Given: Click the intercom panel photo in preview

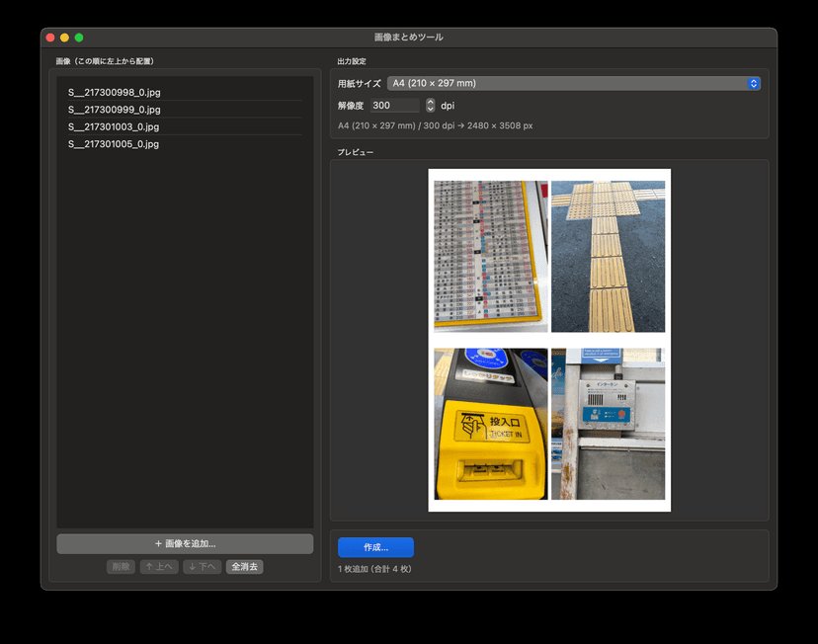Looking at the screenshot, I should point(609,424).
